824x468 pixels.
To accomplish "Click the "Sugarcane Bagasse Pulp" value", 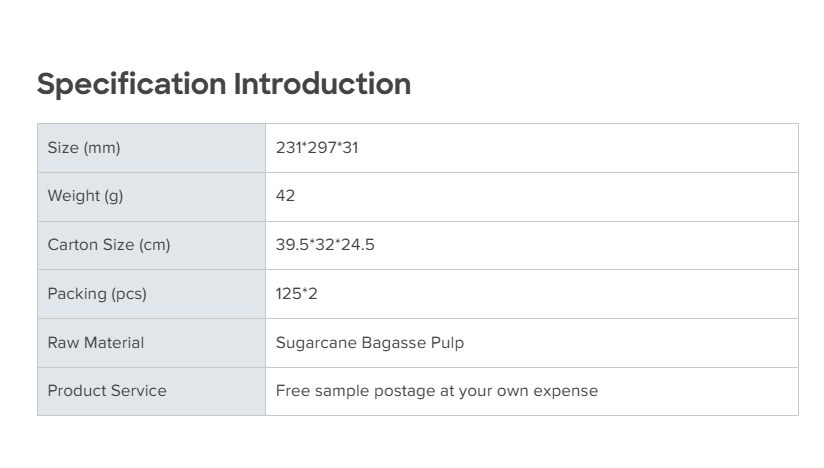I will coord(370,342).
